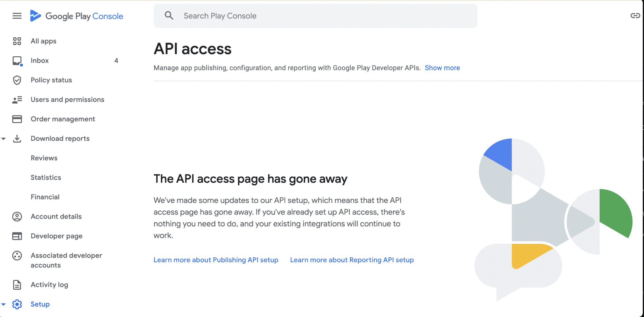
Task: Click the Policy status shield icon
Action: tap(17, 80)
